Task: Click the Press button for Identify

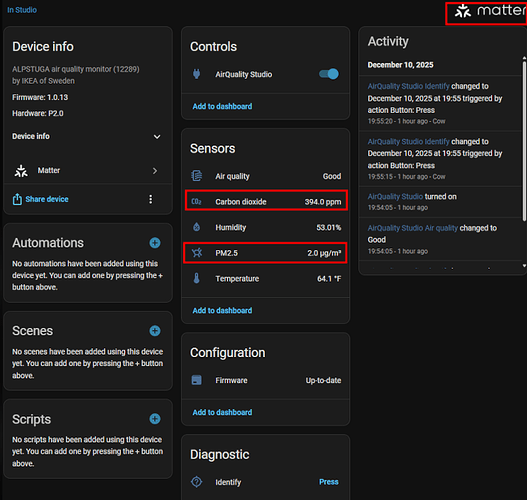Action: [x=329, y=482]
